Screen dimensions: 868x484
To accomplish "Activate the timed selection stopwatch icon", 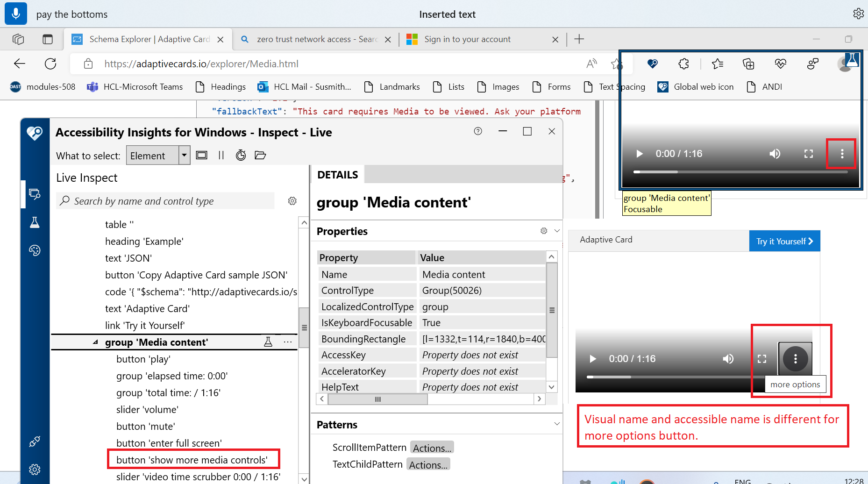I will click(x=241, y=155).
